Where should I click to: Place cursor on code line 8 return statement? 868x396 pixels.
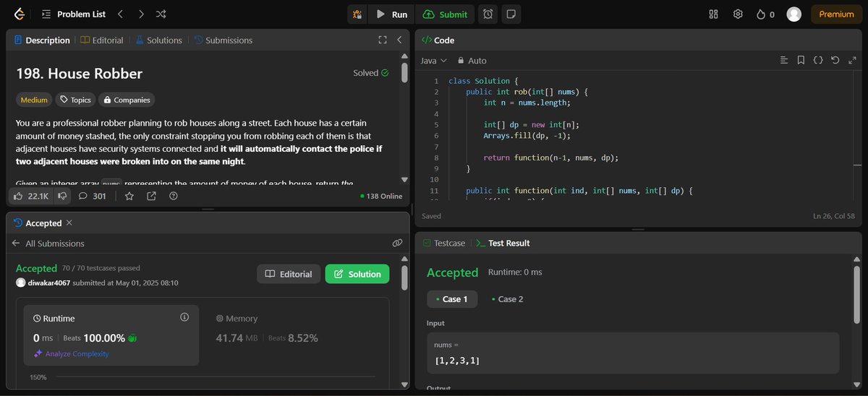551,158
